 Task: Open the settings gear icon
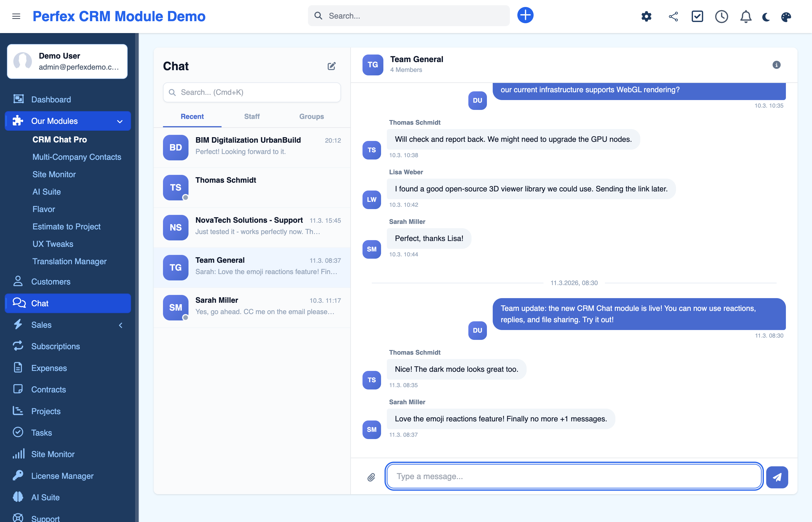tap(646, 16)
